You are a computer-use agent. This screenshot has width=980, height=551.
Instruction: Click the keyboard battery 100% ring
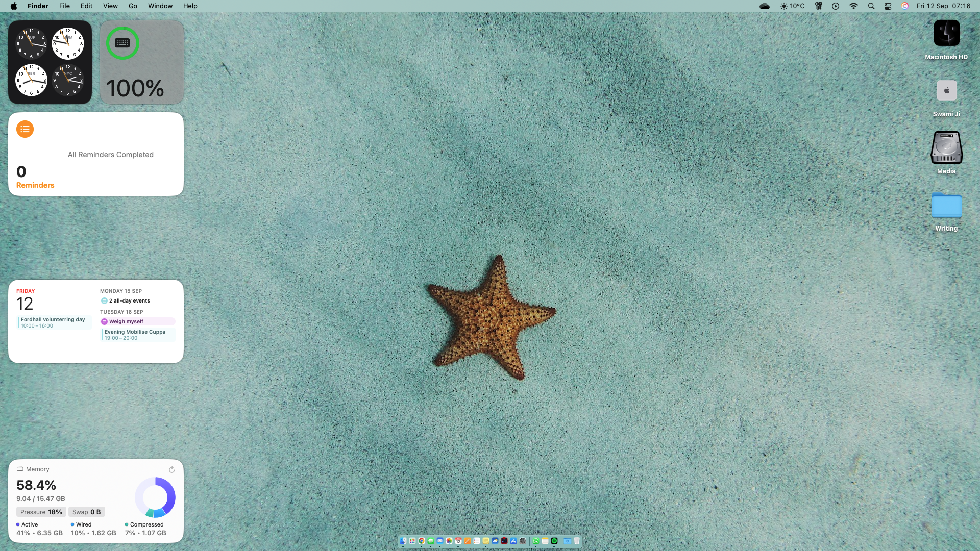tap(122, 43)
